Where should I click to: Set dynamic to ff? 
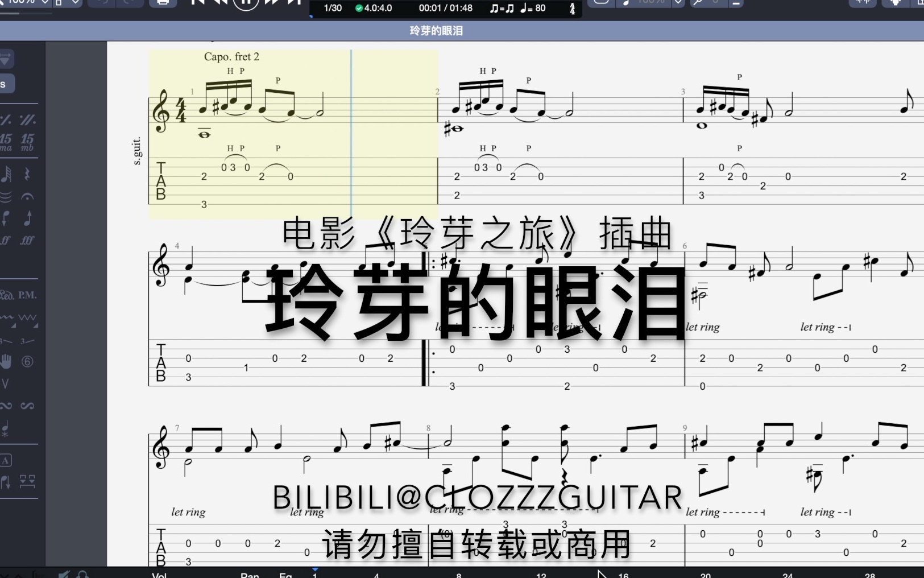coord(5,240)
